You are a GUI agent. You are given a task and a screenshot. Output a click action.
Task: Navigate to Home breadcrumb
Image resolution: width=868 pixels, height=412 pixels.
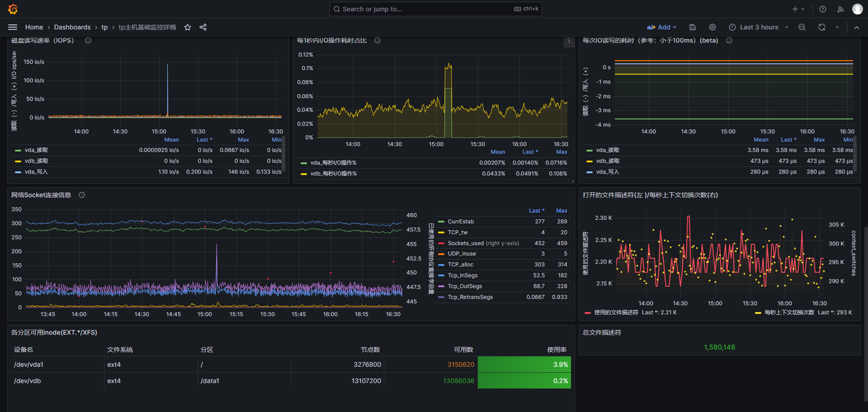(x=34, y=27)
